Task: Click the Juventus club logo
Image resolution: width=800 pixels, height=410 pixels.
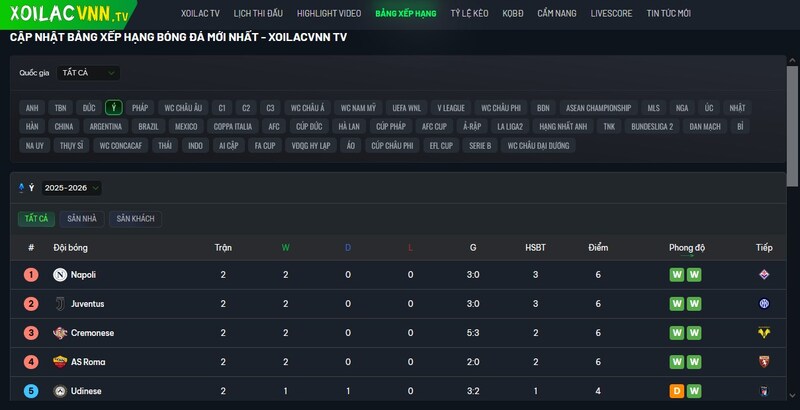Action: 60,304
